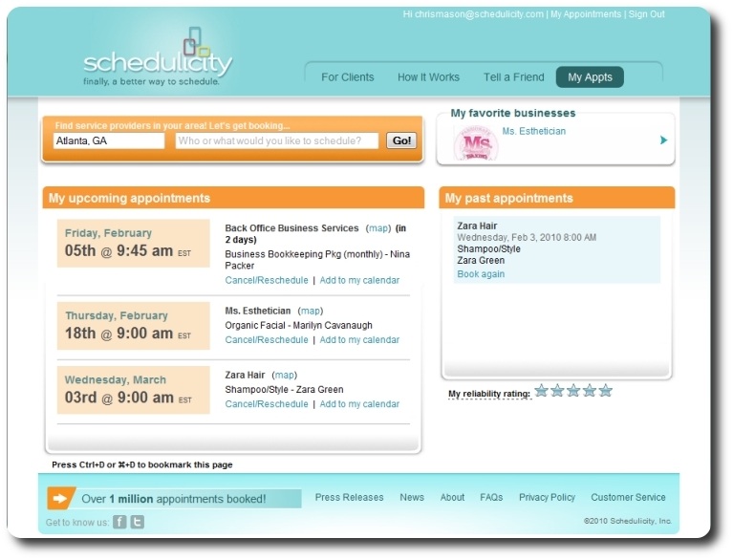This screenshot has height=560, width=733.
Task: Open Ms. Esthetician favorite business link
Action: pyautogui.click(x=534, y=131)
